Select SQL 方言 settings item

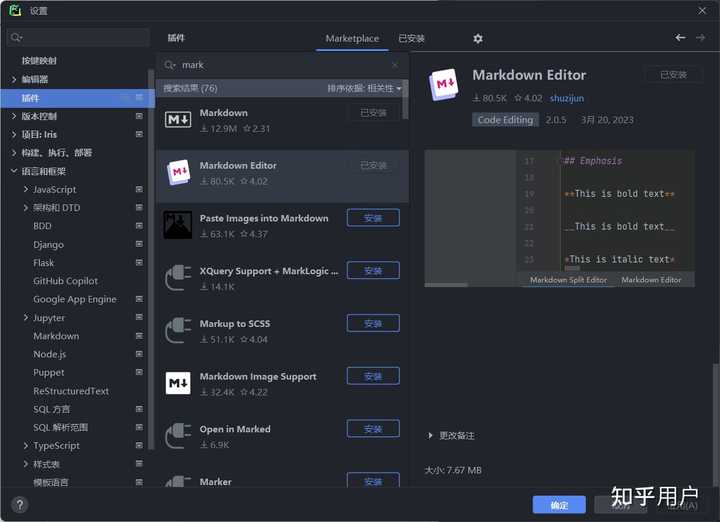point(51,409)
